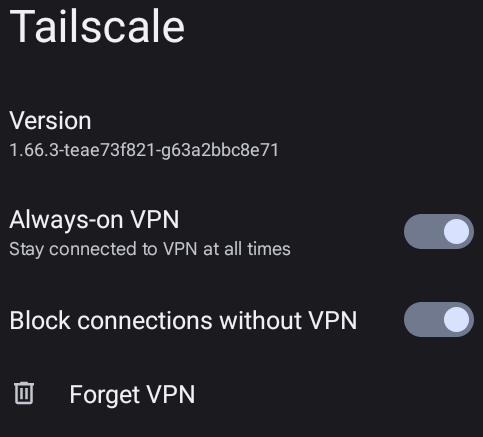
Task: Click the knob of the Block connections toggle
Action: (456, 319)
